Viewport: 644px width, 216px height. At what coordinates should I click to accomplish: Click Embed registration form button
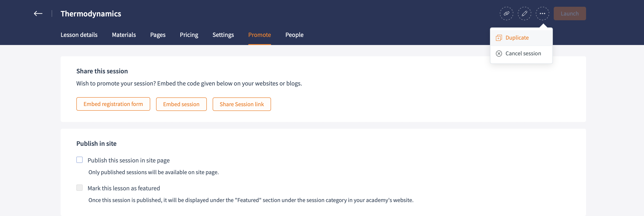(113, 104)
